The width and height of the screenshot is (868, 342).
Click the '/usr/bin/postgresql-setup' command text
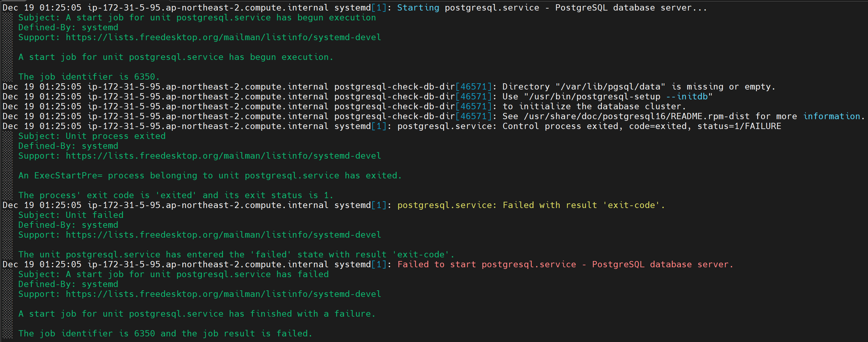(595, 96)
